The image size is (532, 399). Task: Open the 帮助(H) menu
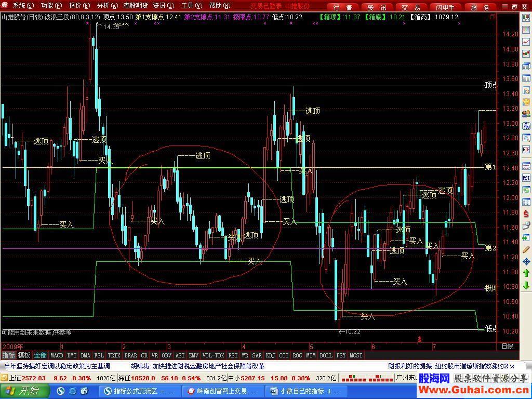pyautogui.click(x=220, y=6)
